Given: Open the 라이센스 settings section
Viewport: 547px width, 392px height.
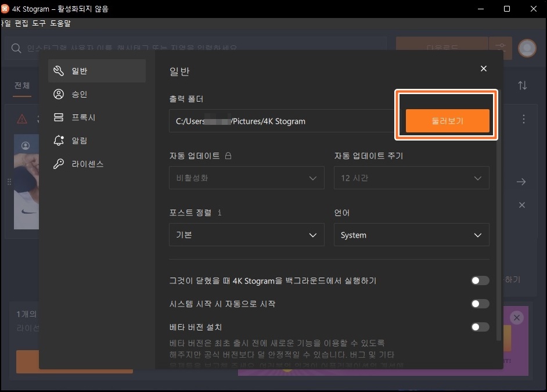Looking at the screenshot, I should 96,164.
